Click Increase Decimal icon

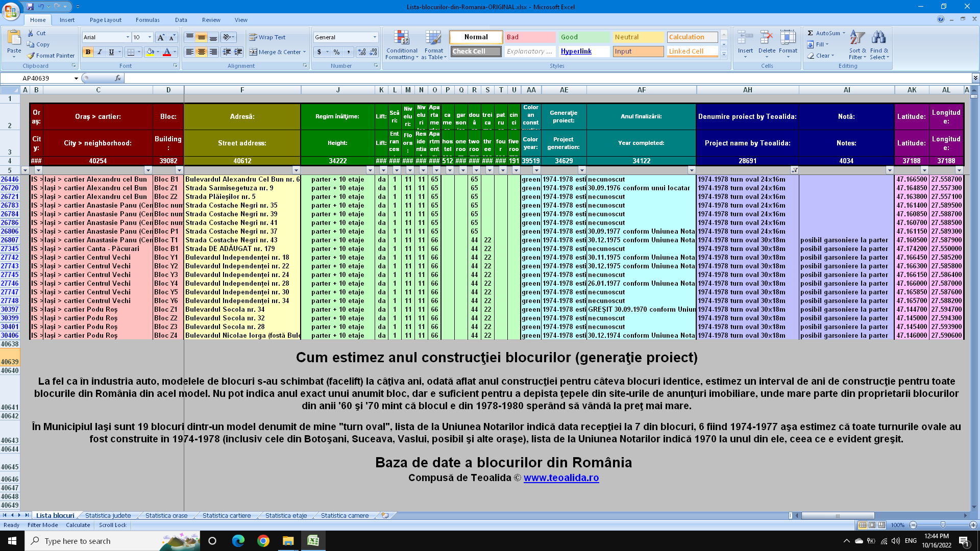tap(362, 52)
